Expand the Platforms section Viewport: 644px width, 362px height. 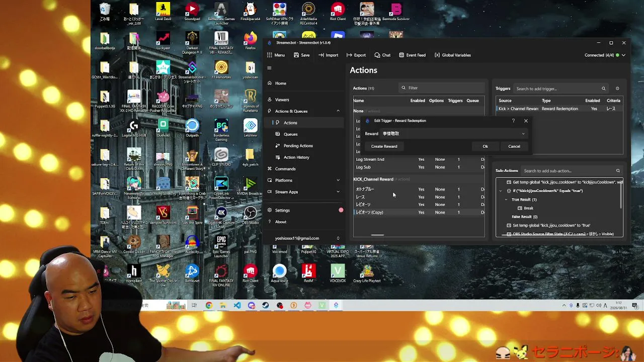click(304, 180)
